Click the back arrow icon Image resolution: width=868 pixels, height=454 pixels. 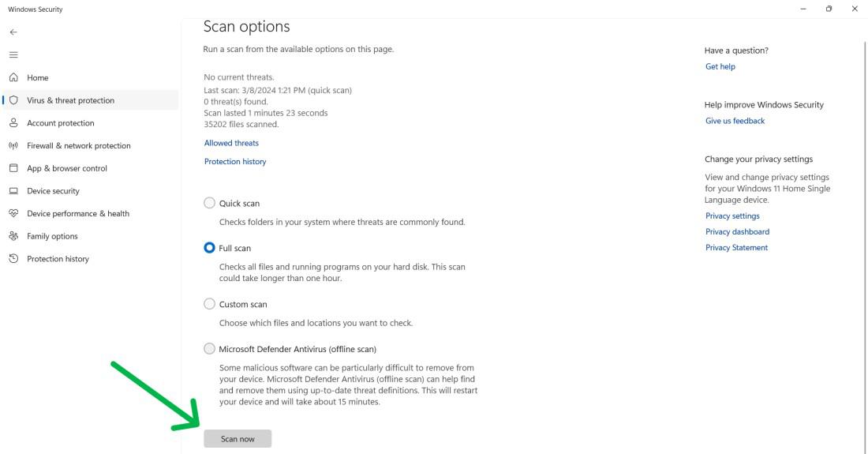pyautogui.click(x=13, y=32)
